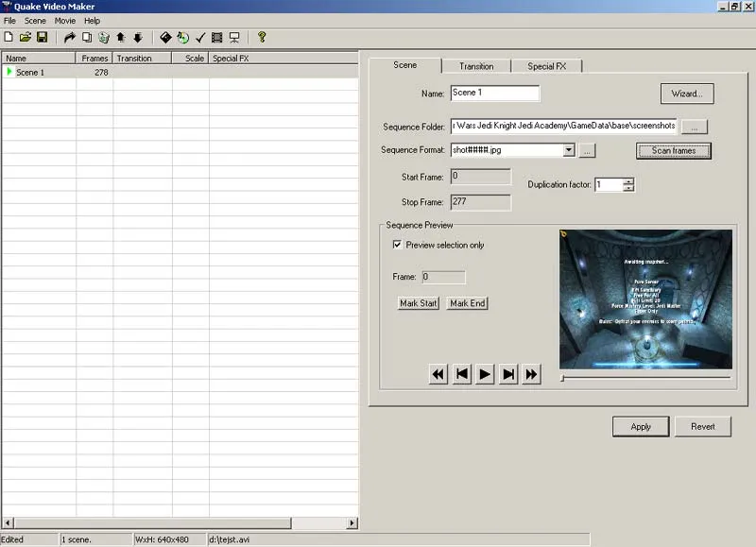Move scene down with the down arrow icon

[137, 38]
